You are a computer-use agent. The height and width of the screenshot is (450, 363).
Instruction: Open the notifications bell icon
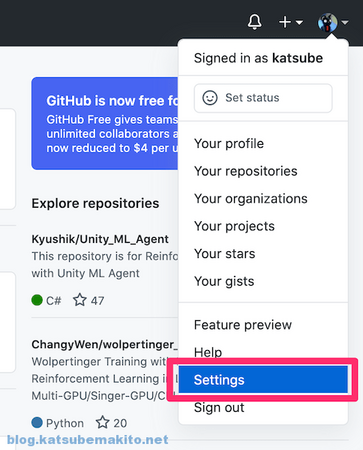tap(255, 22)
